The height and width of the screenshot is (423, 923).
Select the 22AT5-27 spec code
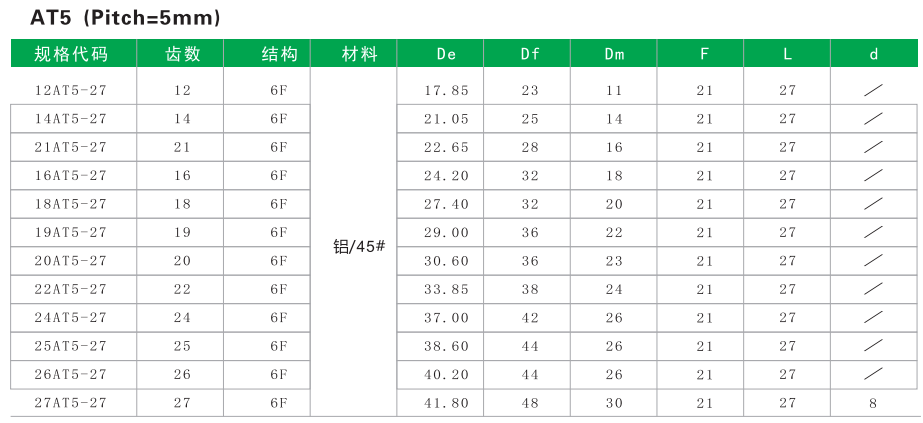tap(70, 289)
